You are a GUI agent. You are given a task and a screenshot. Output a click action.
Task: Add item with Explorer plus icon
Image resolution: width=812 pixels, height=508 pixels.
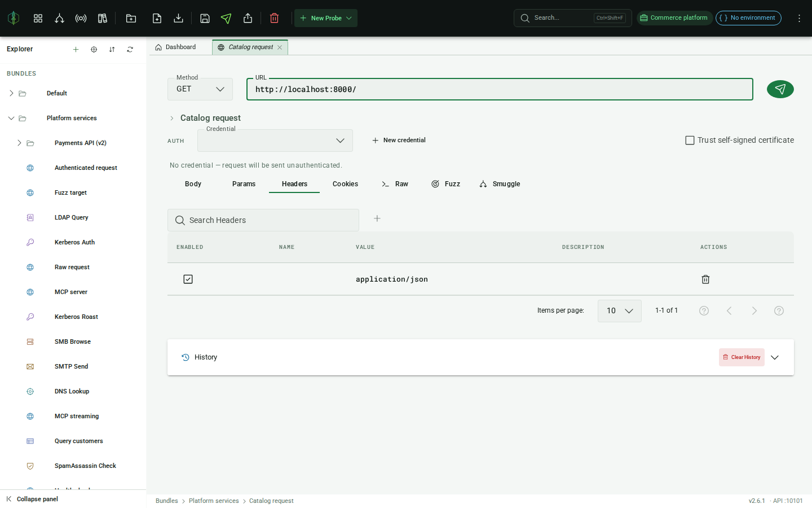[x=76, y=49]
